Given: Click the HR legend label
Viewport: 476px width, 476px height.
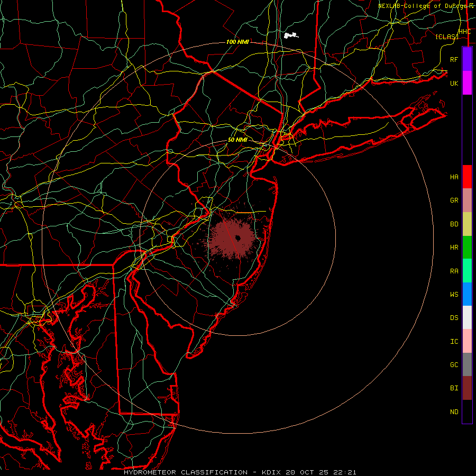Looking at the screenshot, I should coord(454,248).
